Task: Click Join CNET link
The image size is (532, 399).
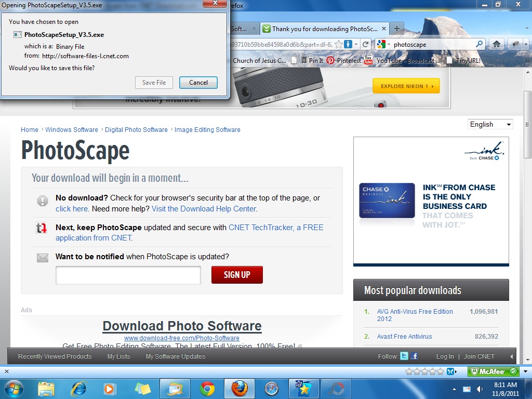Action: [478, 356]
